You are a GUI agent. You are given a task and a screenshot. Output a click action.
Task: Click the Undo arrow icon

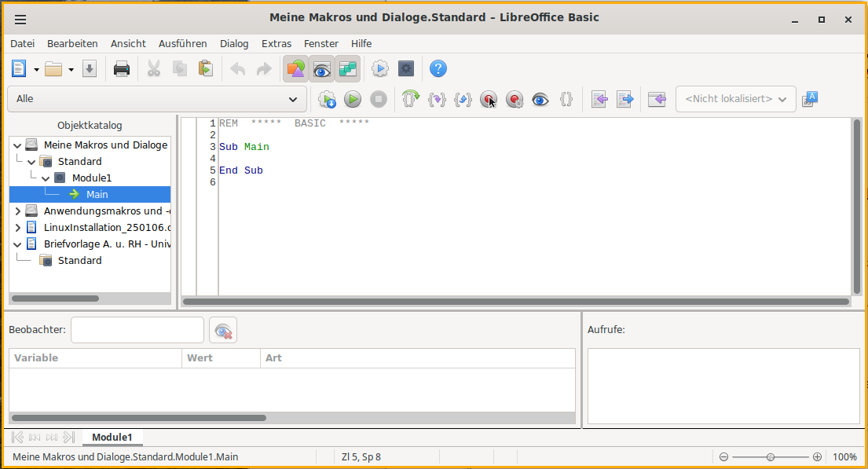click(x=238, y=68)
